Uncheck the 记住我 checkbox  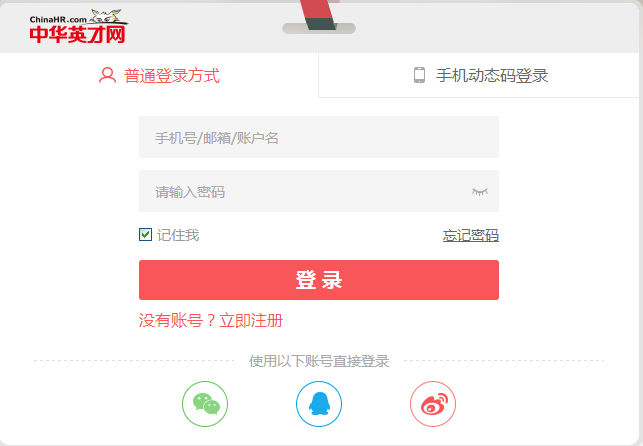click(145, 235)
